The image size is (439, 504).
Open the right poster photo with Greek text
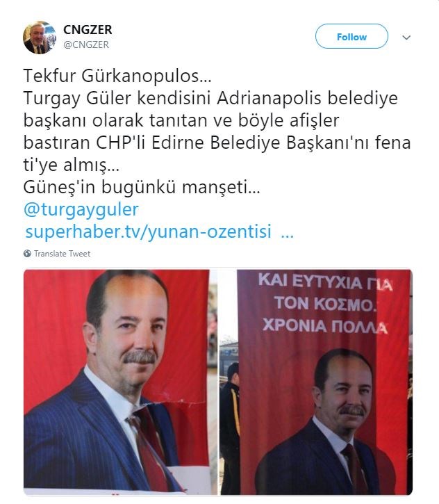pyautogui.click(x=315, y=382)
